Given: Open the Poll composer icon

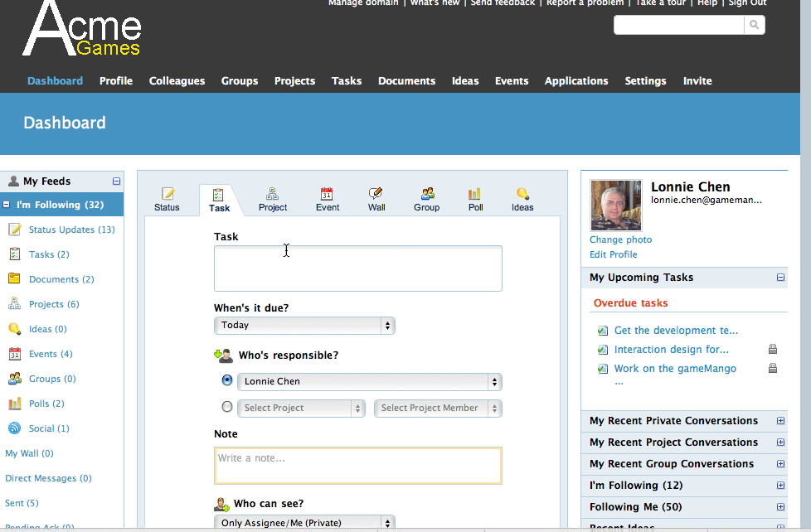Looking at the screenshot, I should click(475, 194).
